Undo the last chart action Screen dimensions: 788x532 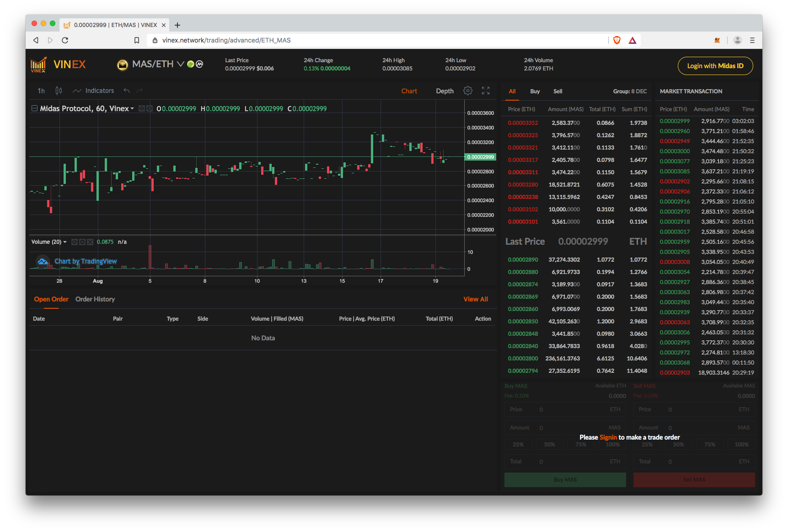[127, 91]
